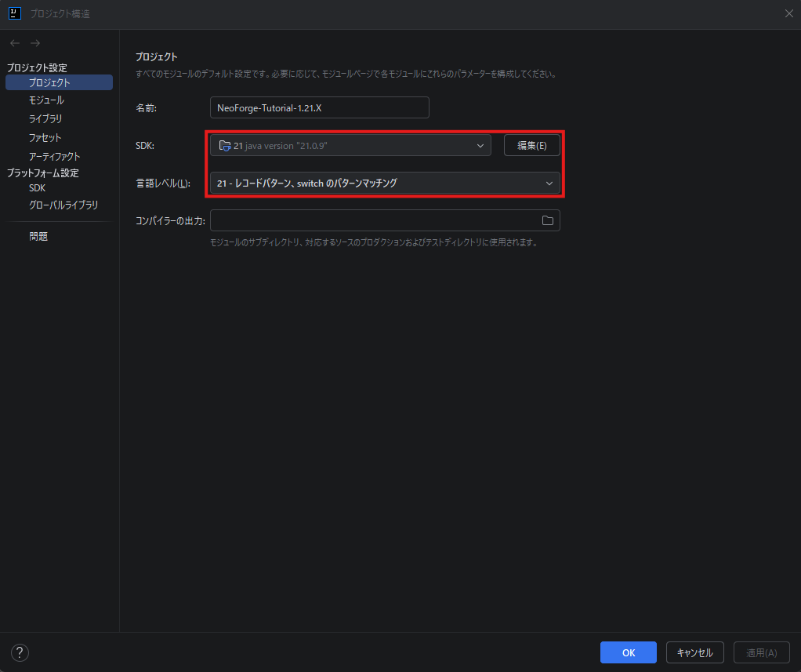Click the IntelliJ logo in title bar

click(14, 13)
